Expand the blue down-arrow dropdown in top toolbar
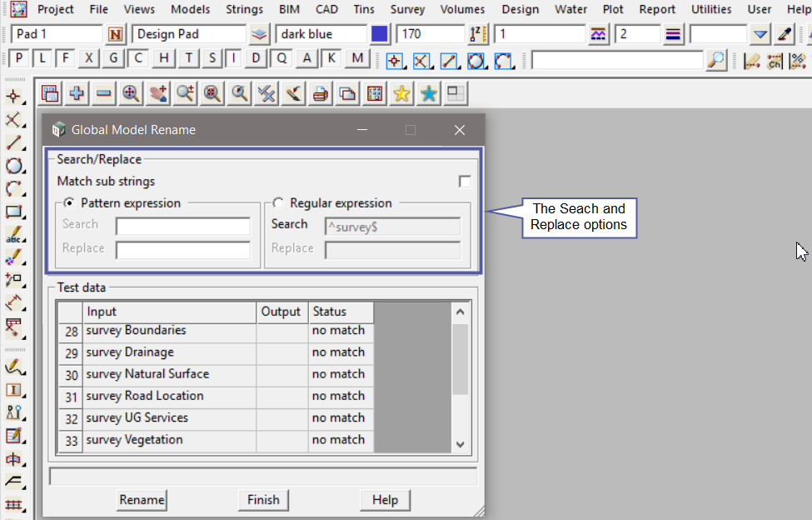The width and height of the screenshot is (812, 520). [x=760, y=35]
